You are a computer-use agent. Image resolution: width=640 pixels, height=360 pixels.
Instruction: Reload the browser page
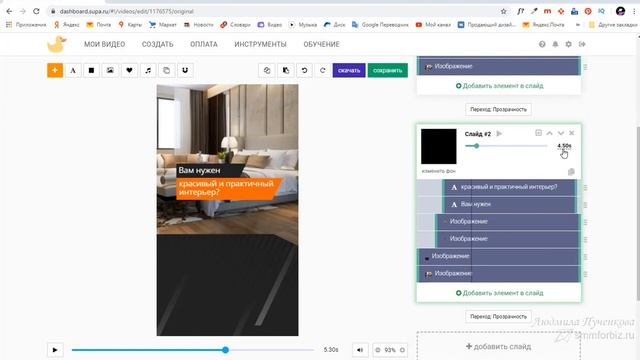[36, 11]
